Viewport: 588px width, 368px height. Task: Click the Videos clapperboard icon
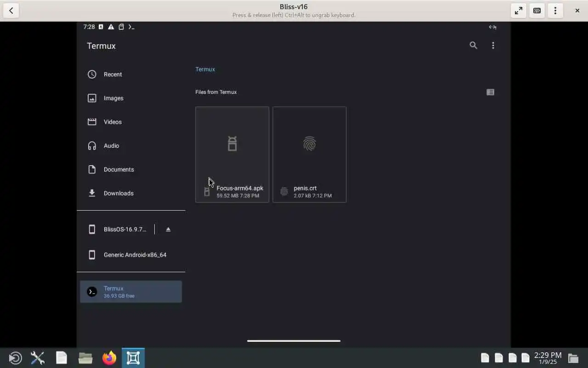point(92,122)
